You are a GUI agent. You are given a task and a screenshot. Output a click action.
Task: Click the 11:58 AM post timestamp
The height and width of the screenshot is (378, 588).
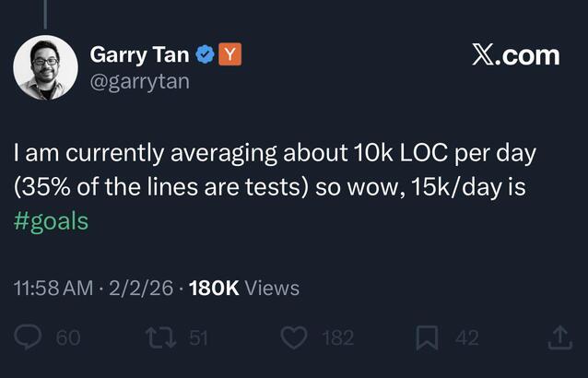(53, 288)
